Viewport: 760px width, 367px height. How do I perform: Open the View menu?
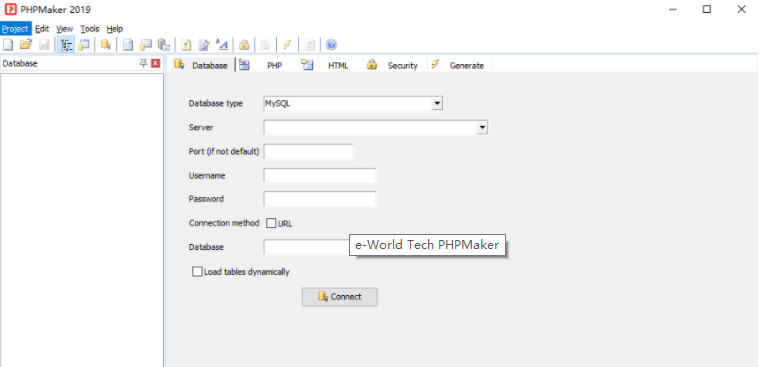64,29
